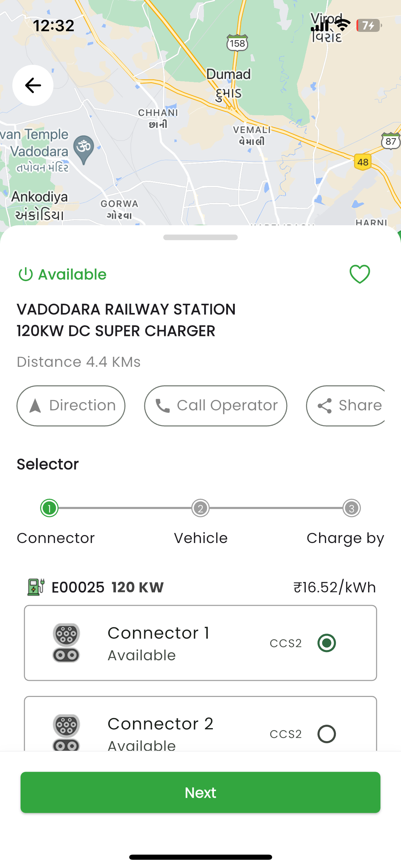The width and height of the screenshot is (401, 868).
Task: Tap the EV charger station icon
Action: pos(36,587)
